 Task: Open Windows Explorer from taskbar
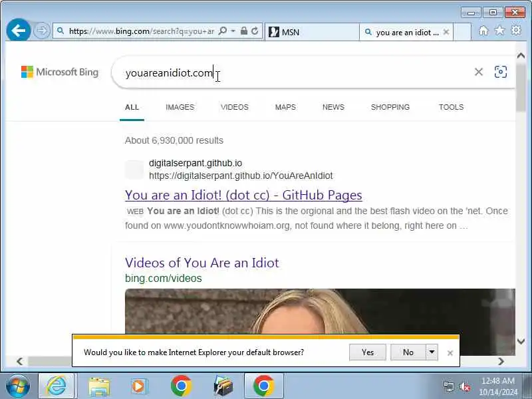[98, 386]
